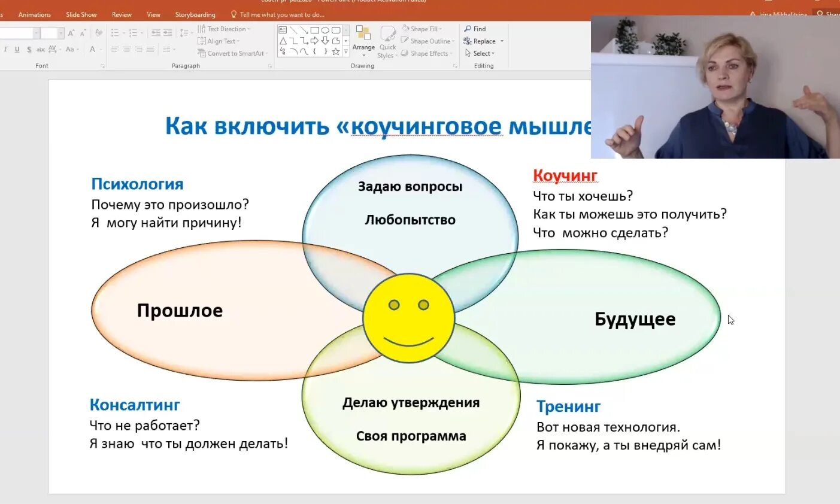Open Paragraph dialog launcher
The width and height of the screenshot is (840, 504).
(269, 66)
